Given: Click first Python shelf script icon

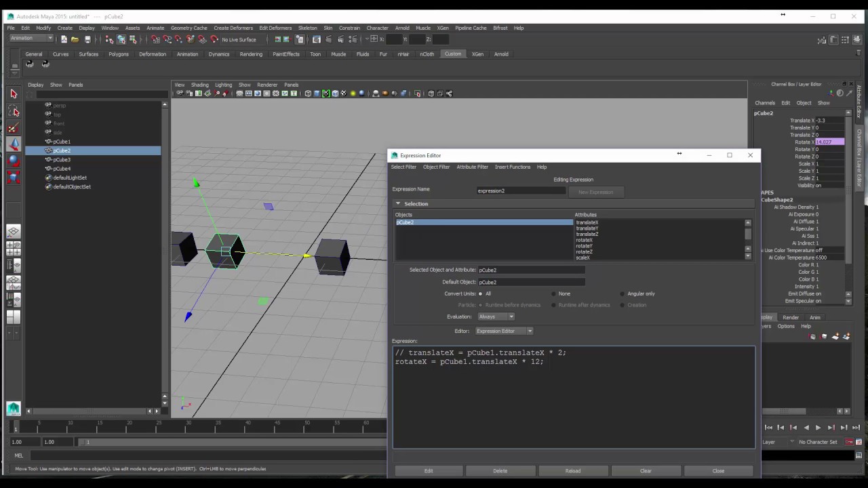Looking at the screenshot, I should click(x=29, y=64).
